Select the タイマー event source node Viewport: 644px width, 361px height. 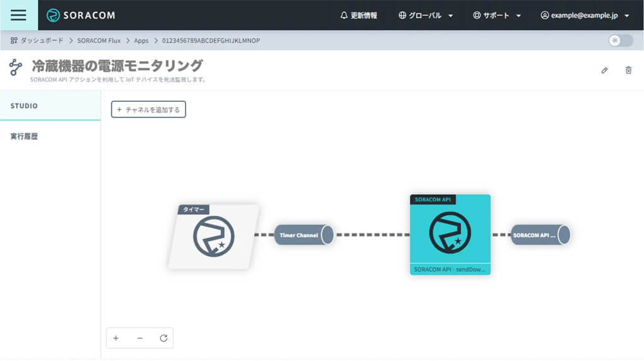[x=214, y=237]
